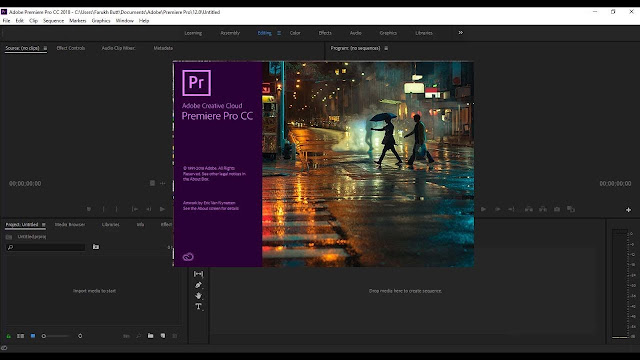Step forward one frame in Program monitor

pos(498,209)
